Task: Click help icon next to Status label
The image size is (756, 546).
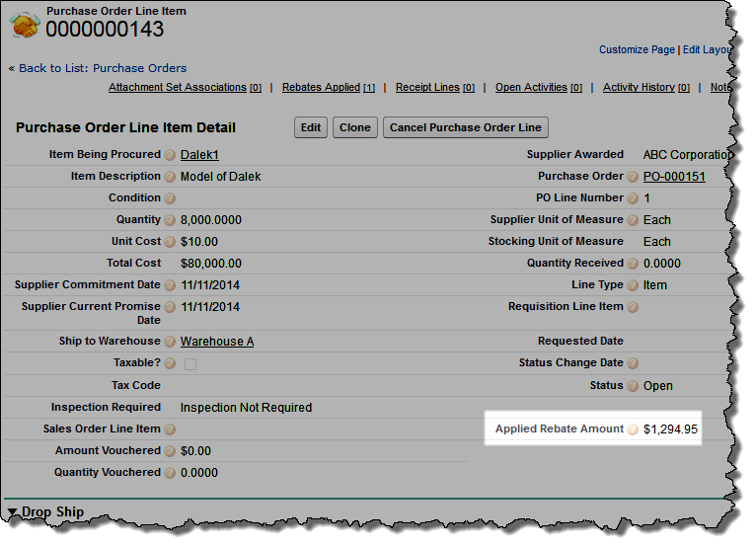Action: [633, 386]
